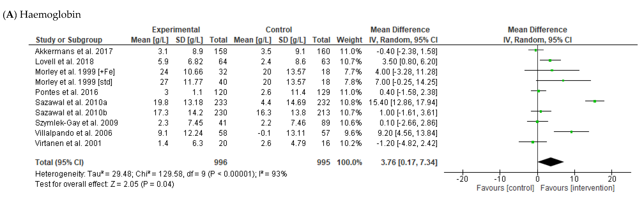Click the Total (95% CI) row label

[59, 163]
